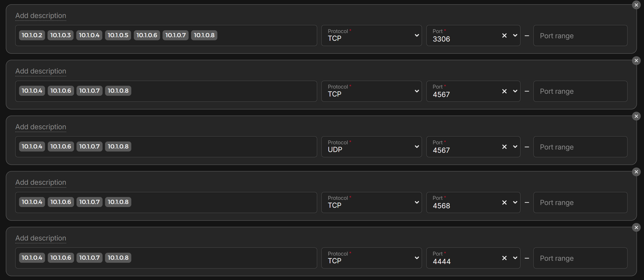Add description to the TCP 3306 rule
This screenshot has width=644, height=280.
(x=41, y=15)
